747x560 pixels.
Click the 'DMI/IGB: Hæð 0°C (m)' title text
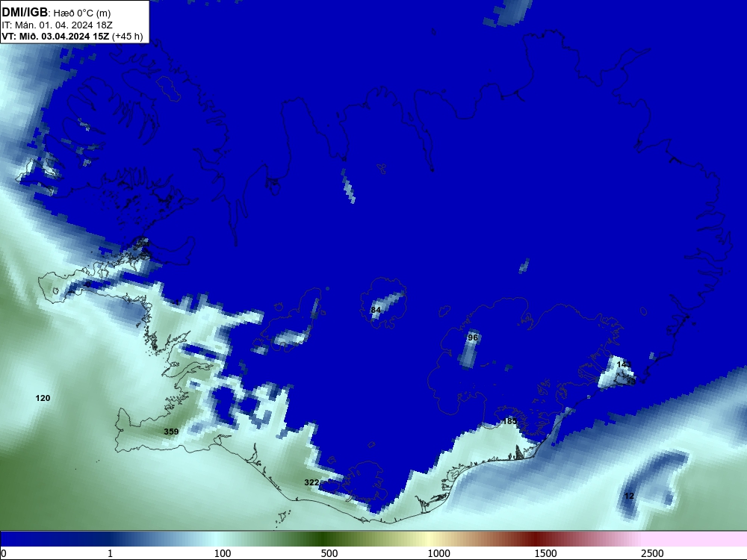[56, 13]
